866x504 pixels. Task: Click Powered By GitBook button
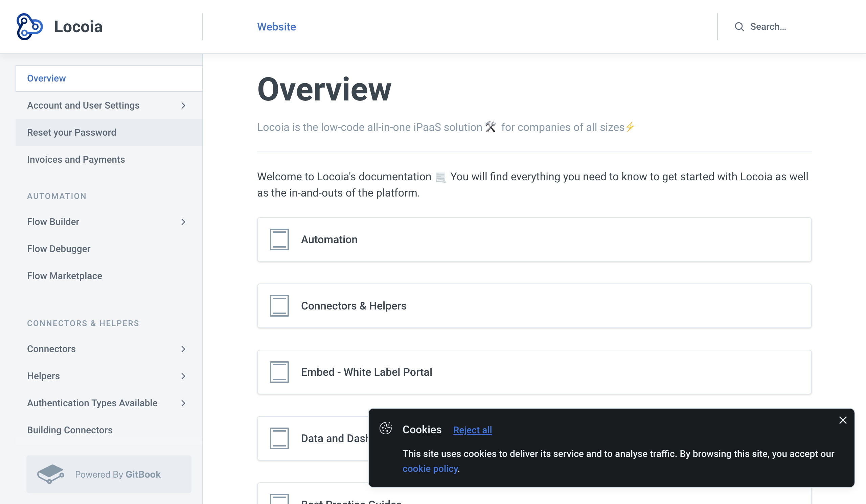point(109,474)
